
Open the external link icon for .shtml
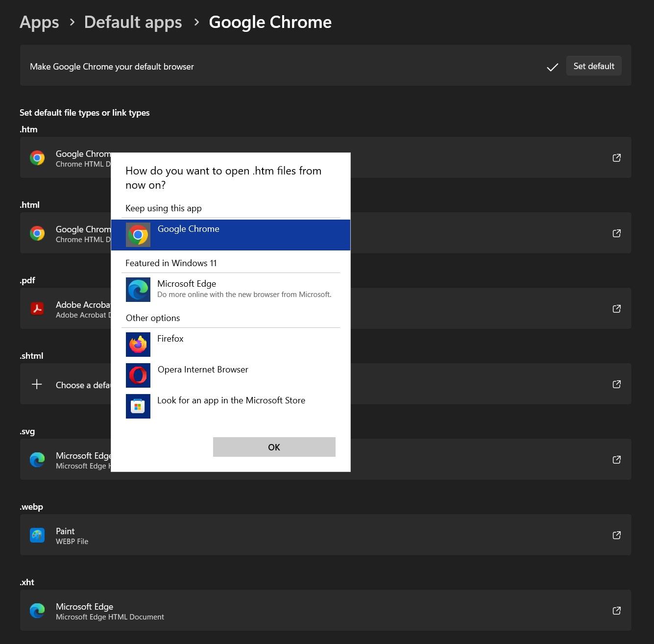point(617,384)
